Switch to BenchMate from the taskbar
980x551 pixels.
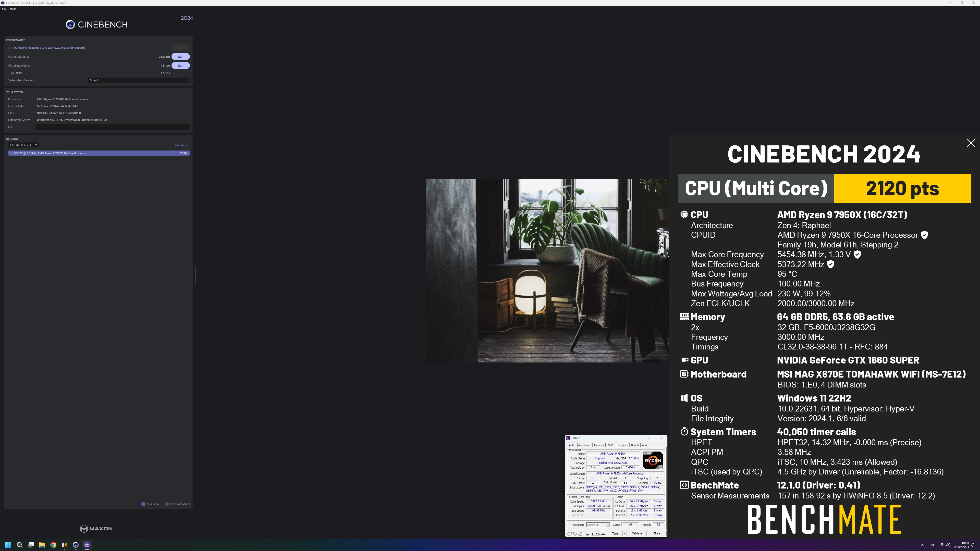coord(64,545)
